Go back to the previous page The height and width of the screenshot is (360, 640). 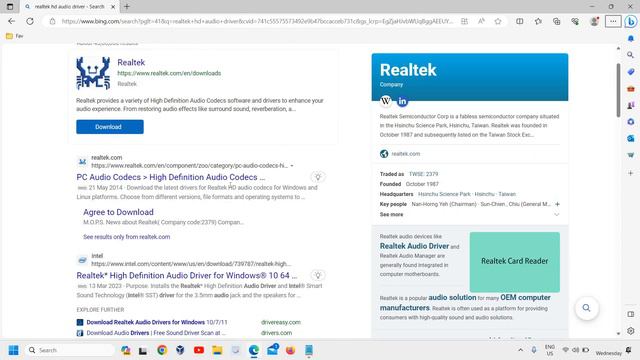(11, 21)
